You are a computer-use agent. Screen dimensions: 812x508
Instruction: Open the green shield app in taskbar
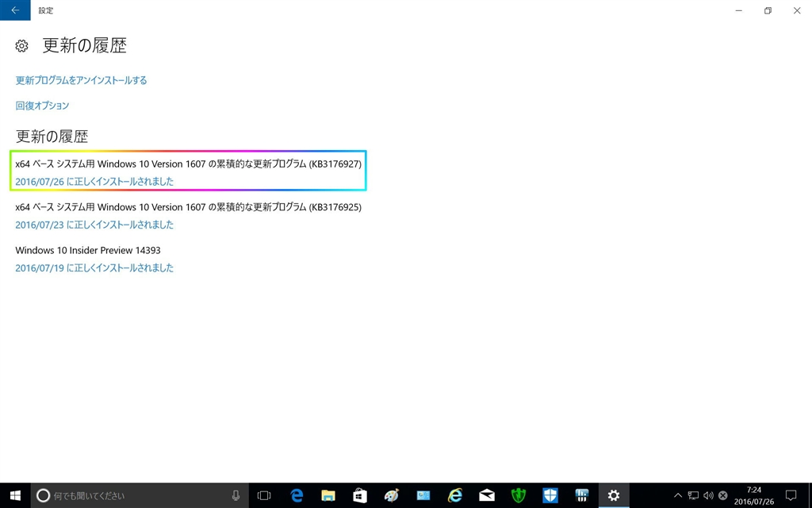tap(519, 495)
